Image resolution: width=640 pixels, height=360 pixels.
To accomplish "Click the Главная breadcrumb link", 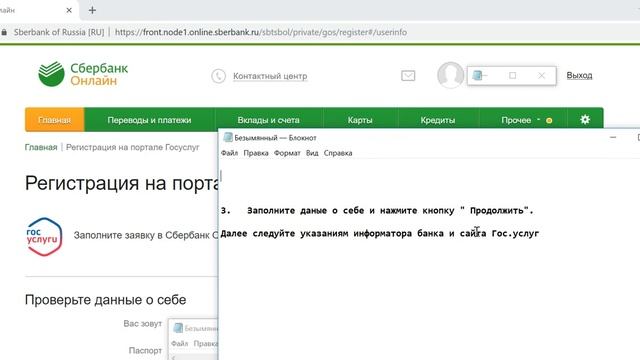I will point(41,147).
